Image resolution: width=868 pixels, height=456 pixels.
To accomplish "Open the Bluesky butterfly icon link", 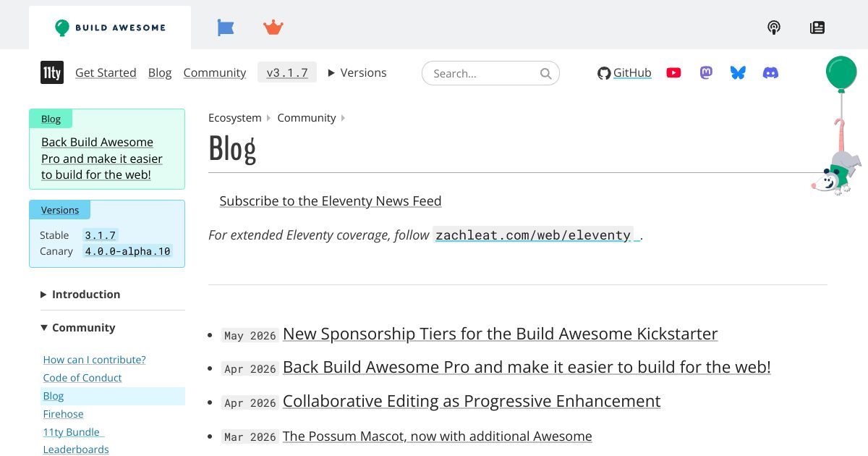I will [x=738, y=72].
